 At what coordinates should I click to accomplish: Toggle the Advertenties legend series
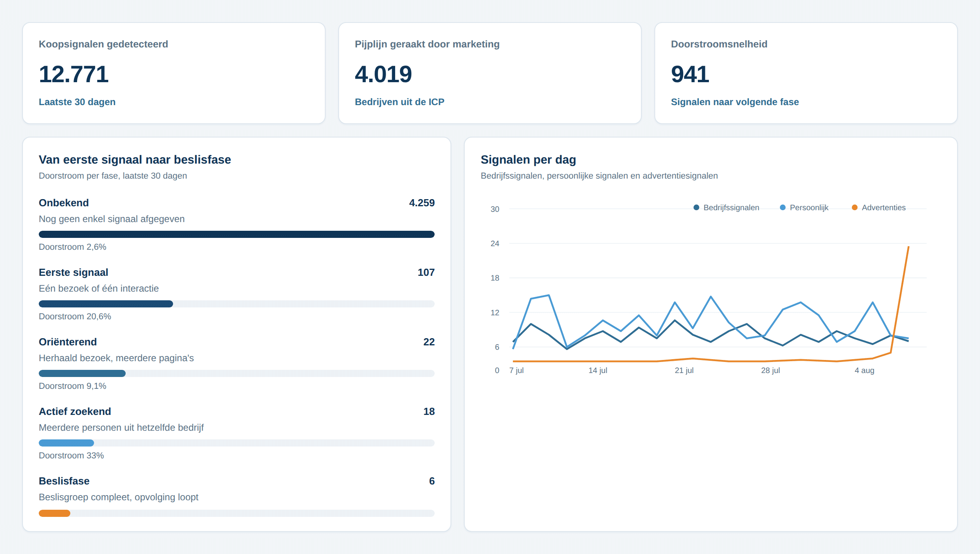pyautogui.click(x=878, y=207)
